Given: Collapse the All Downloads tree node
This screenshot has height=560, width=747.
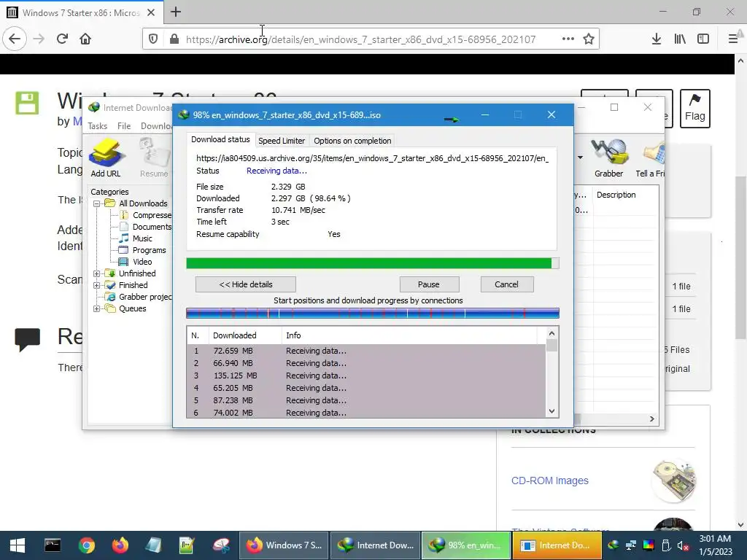Looking at the screenshot, I should point(97,203).
